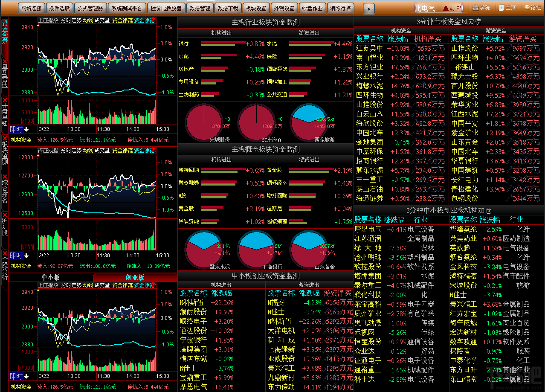This screenshot has height=392, width=545.
Task: Switch to the 资金全景 sidebar tab
Action: 4,38
